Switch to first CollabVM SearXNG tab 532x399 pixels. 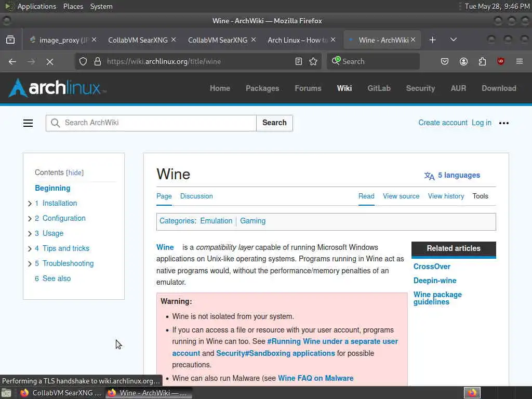pos(138,40)
